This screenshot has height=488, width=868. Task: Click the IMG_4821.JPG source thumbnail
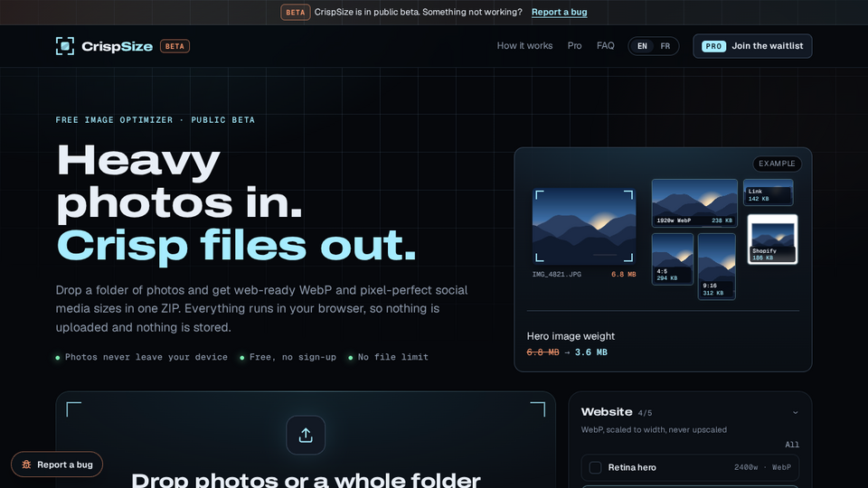click(583, 226)
